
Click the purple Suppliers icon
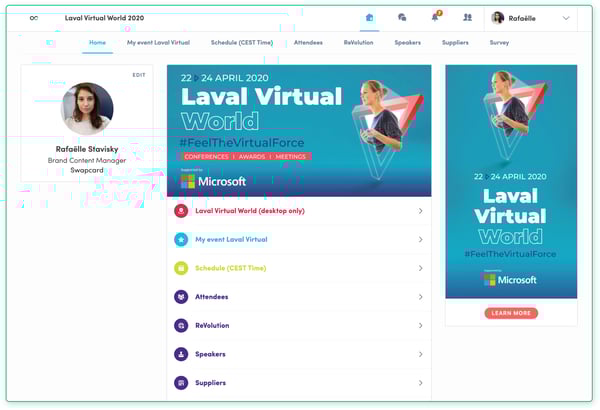(x=181, y=383)
